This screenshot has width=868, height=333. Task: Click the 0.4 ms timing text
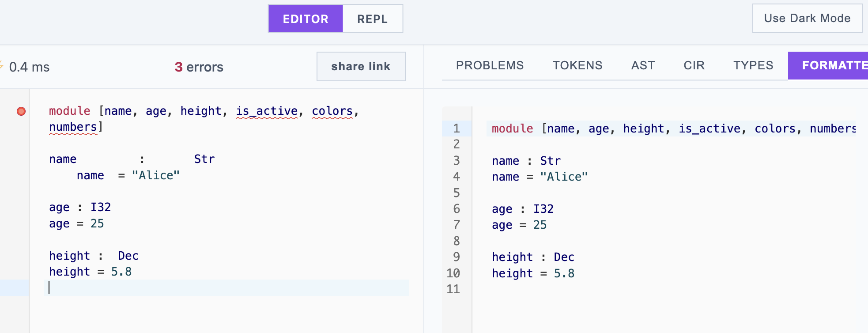(29, 67)
